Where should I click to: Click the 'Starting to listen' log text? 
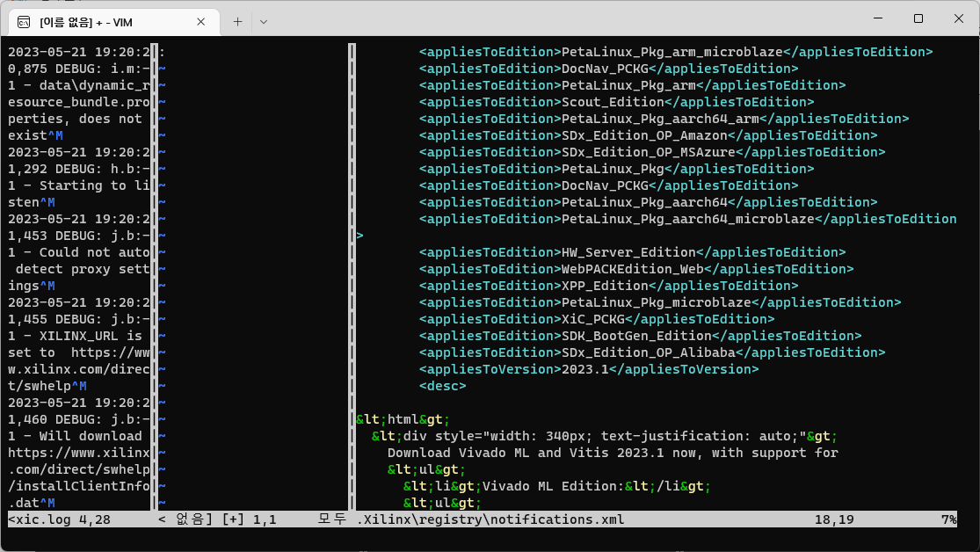(79, 193)
